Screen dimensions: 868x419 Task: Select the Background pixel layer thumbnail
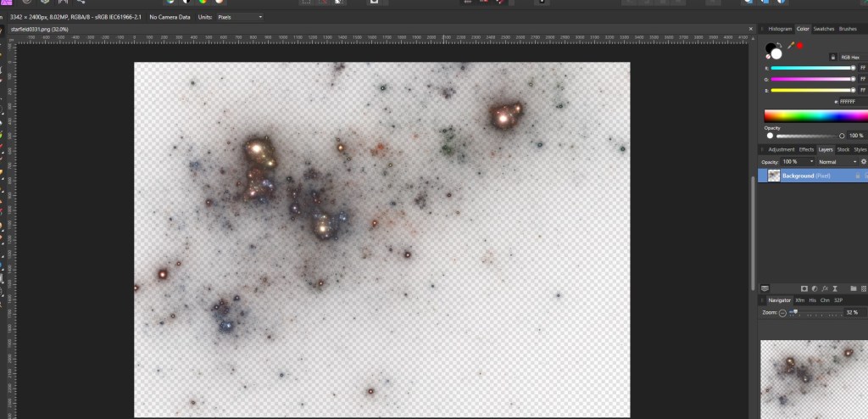point(773,176)
